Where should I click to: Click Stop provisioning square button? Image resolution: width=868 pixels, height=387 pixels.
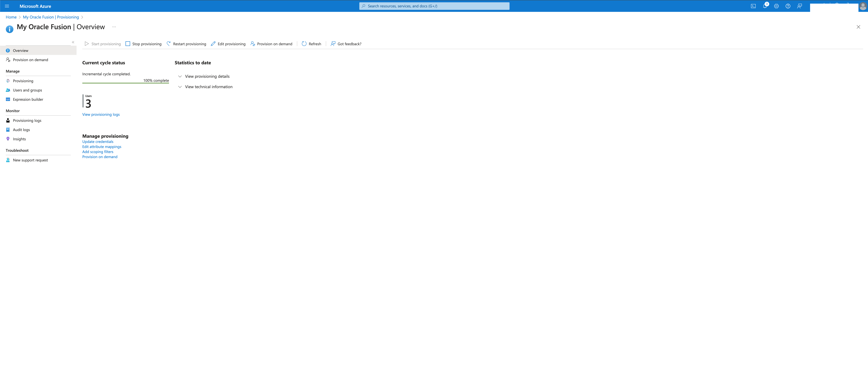(144, 44)
